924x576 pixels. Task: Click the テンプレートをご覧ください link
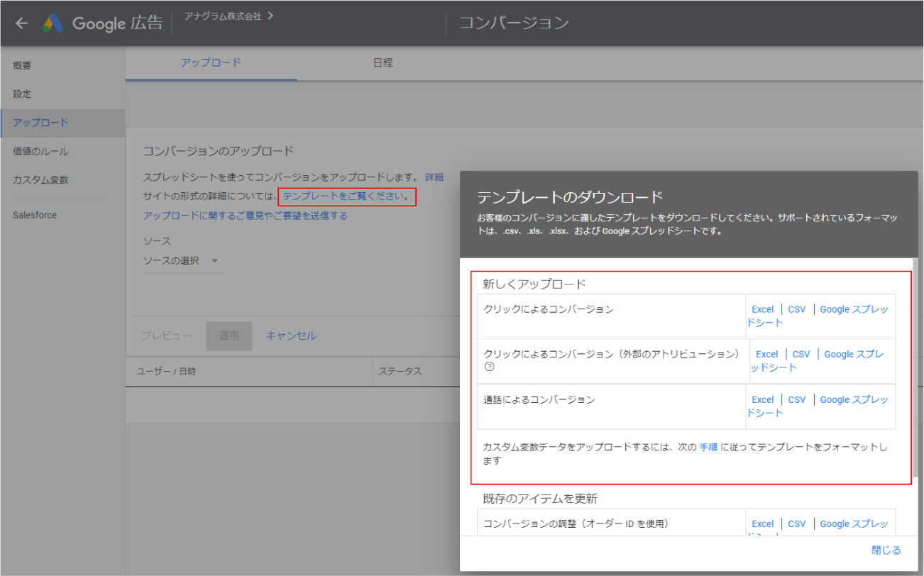[346, 196]
